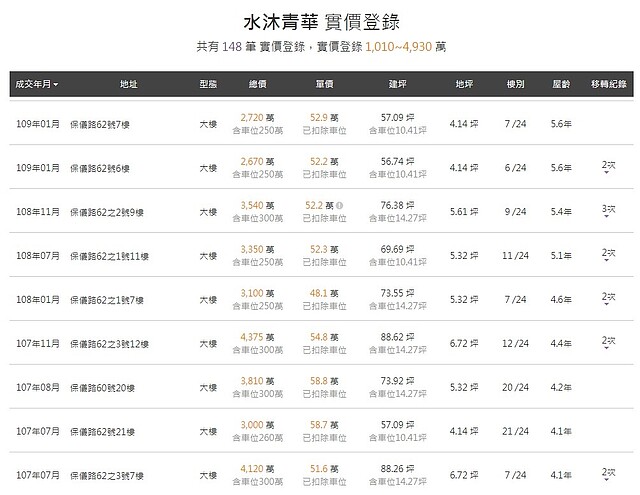
Task: Click the 總價 column header
Action: coord(258,84)
